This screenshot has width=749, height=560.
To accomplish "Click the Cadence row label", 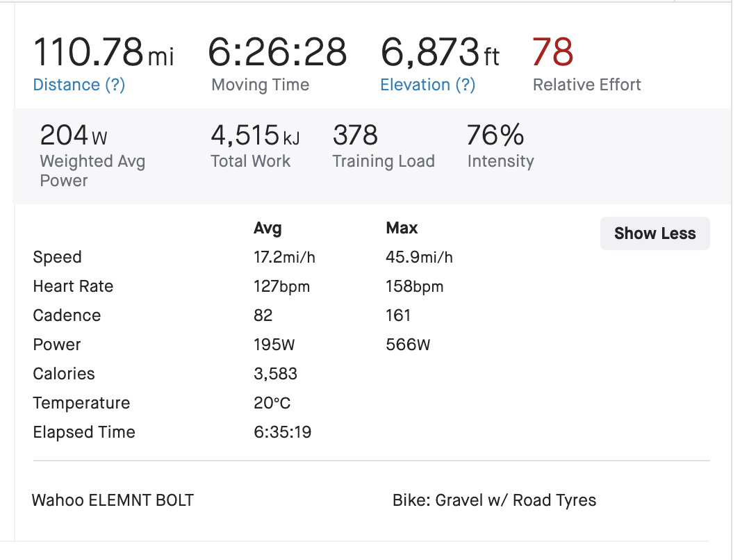I will click(x=67, y=315).
